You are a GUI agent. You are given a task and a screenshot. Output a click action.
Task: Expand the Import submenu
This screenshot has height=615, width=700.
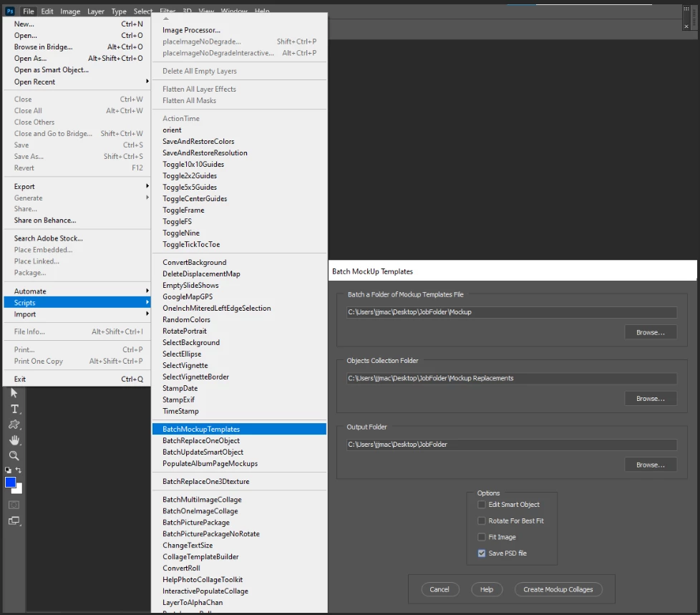click(x=77, y=314)
